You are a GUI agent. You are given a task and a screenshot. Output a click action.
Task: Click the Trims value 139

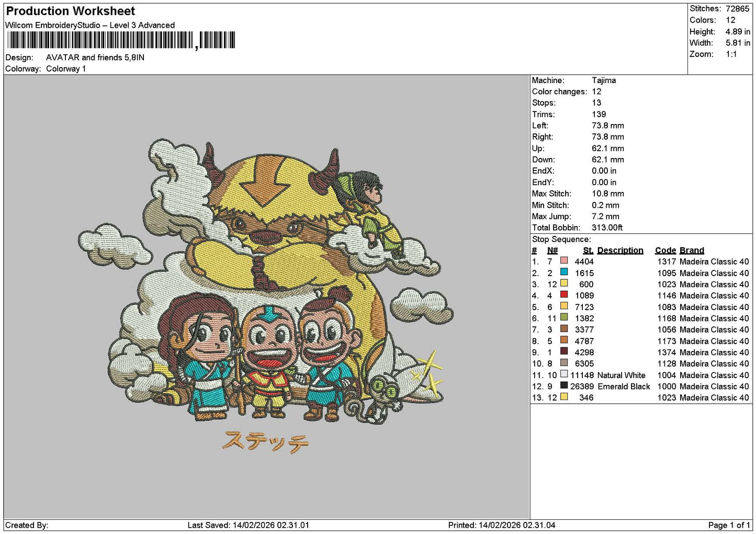(x=599, y=114)
